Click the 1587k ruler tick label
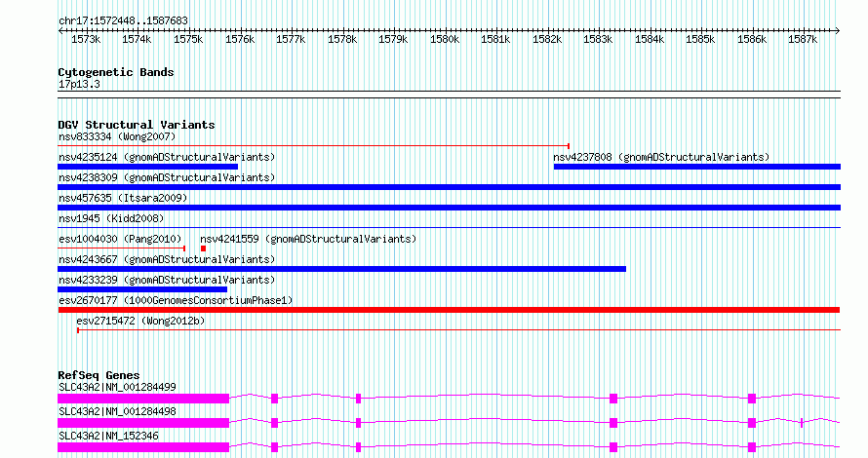The image size is (868, 458). click(x=803, y=39)
